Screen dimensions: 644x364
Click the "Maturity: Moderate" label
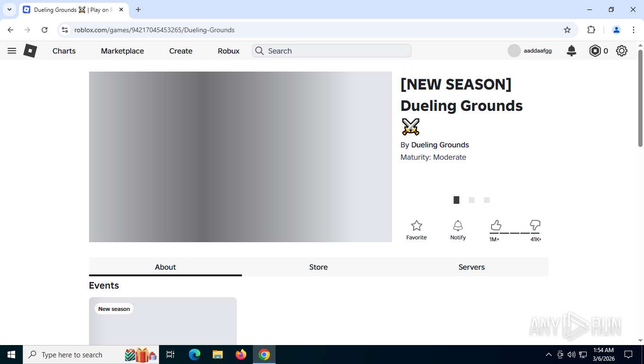(x=433, y=157)
